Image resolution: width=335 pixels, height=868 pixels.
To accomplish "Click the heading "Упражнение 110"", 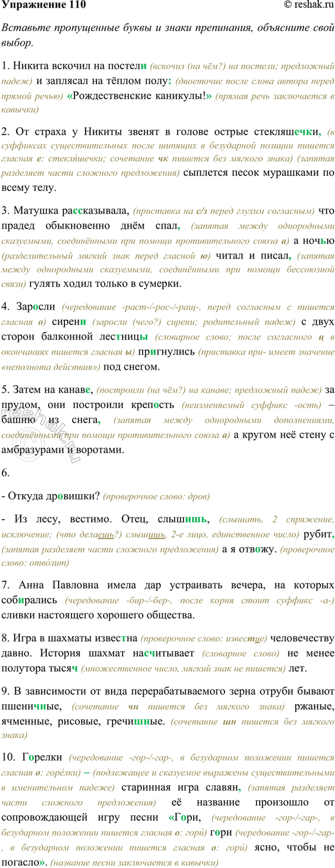I will point(44,6).
